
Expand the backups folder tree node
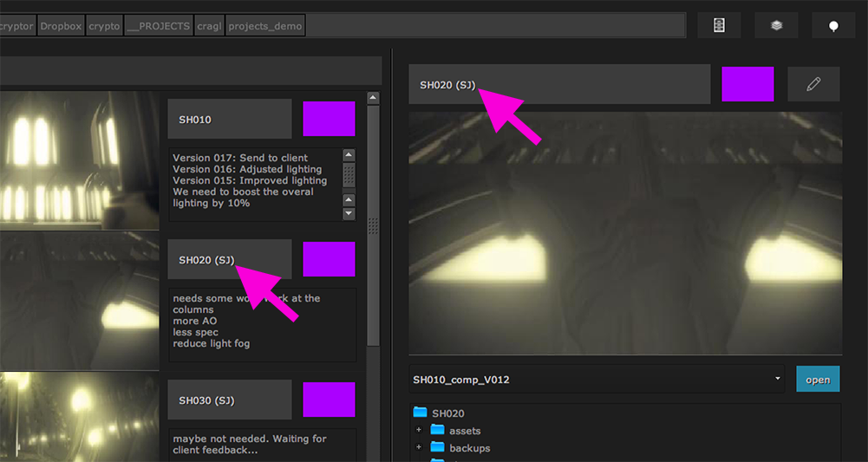[x=418, y=448]
